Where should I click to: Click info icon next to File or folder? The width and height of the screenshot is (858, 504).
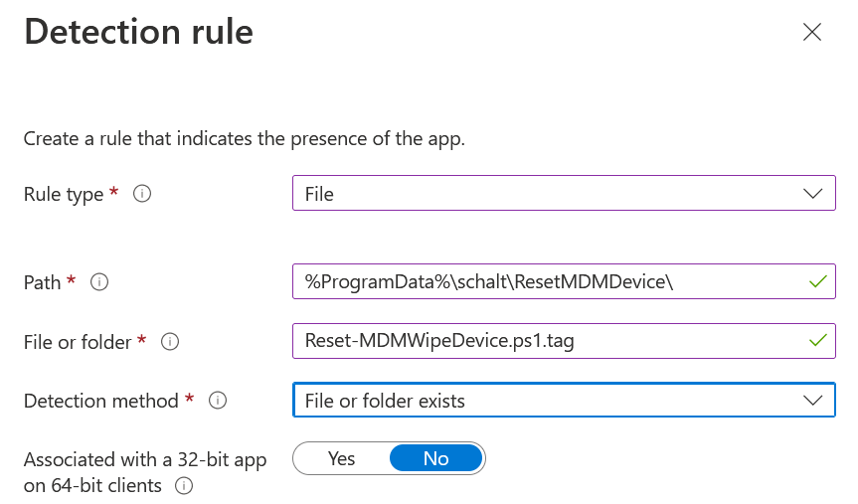click(170, 342)
